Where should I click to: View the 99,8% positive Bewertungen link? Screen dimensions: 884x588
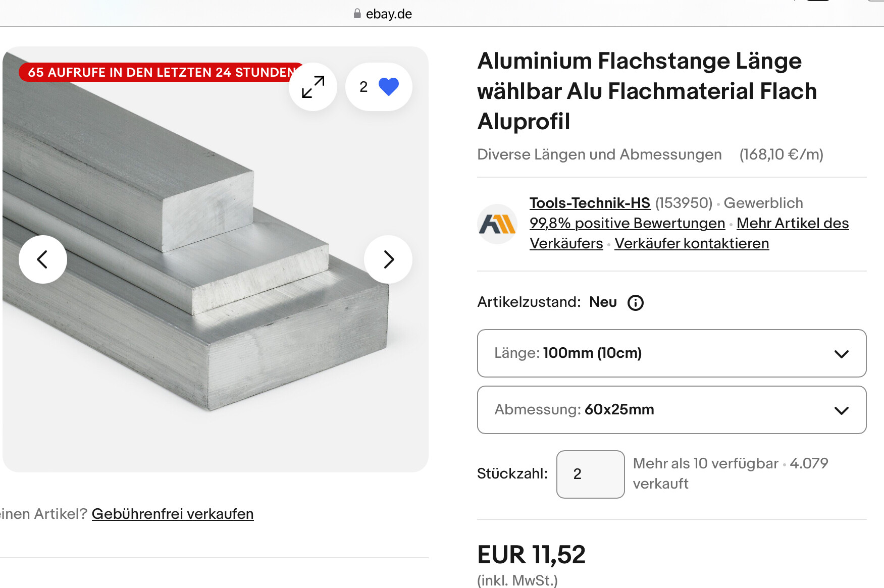(627, 223)
